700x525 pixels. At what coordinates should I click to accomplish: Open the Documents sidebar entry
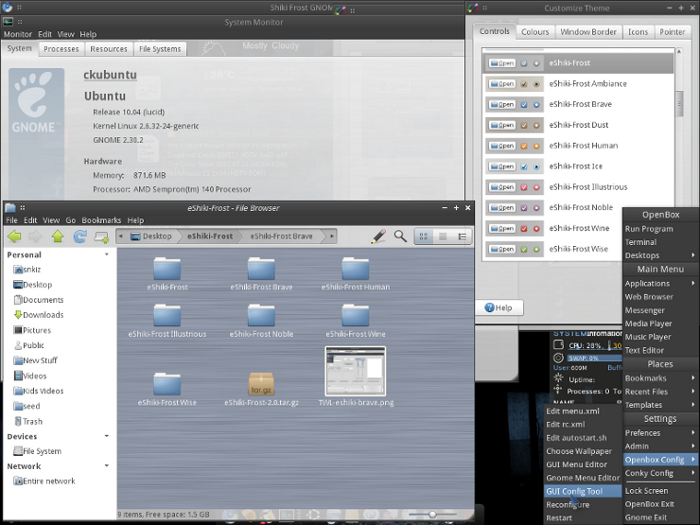click(38, 300)
